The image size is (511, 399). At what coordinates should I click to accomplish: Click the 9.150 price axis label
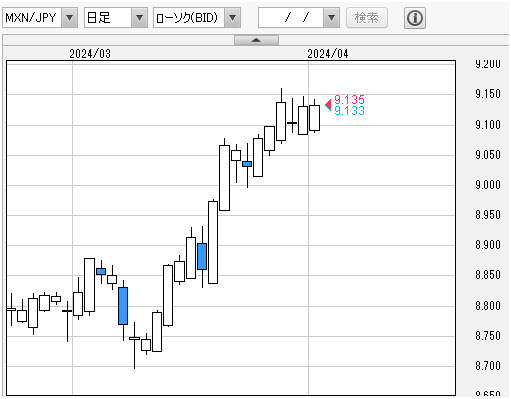tap(488, 94)
